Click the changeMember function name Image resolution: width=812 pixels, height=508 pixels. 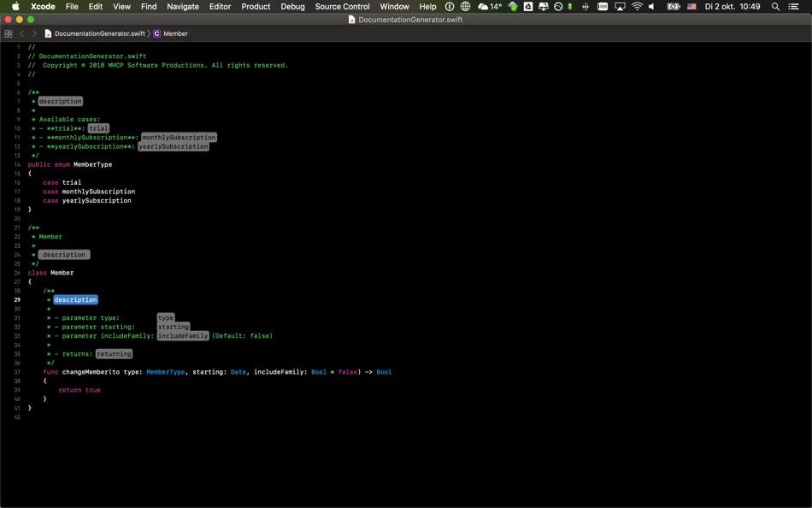[x=85, y=372]
